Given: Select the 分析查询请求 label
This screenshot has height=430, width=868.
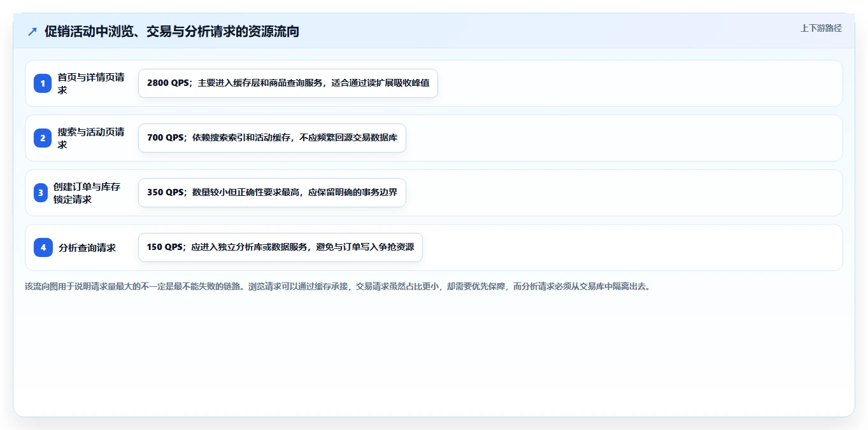Looking at the screenshot, I should [x=87, y=247].
